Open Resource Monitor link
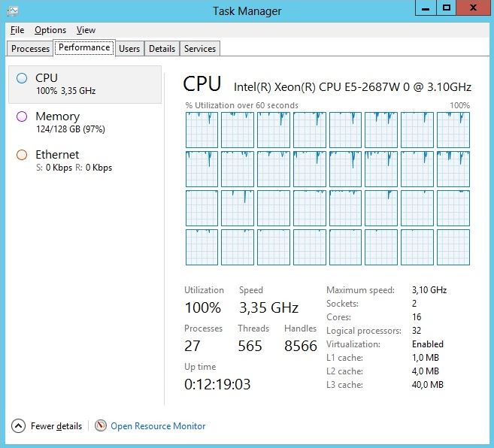Screen dimensions: 494x448 [158, 426]
